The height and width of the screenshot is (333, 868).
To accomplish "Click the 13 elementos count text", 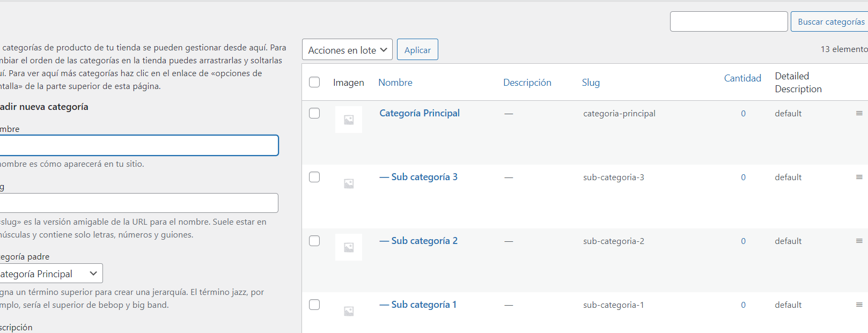I will tap(844, 49).
